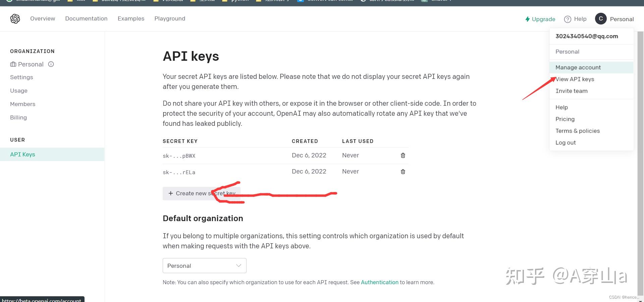Screen dimensions: 644x302
Task: Open the account avatar circle C
Action: pos(601,19)
